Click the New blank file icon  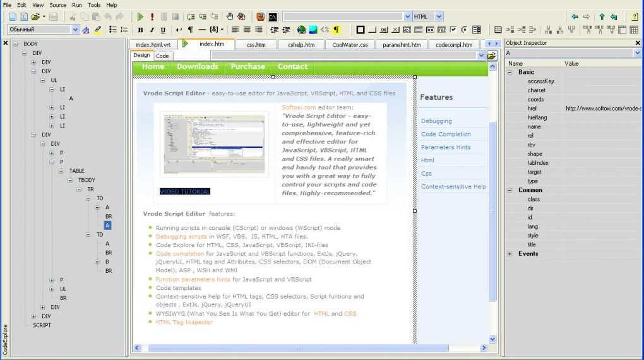tap(13, 17)
